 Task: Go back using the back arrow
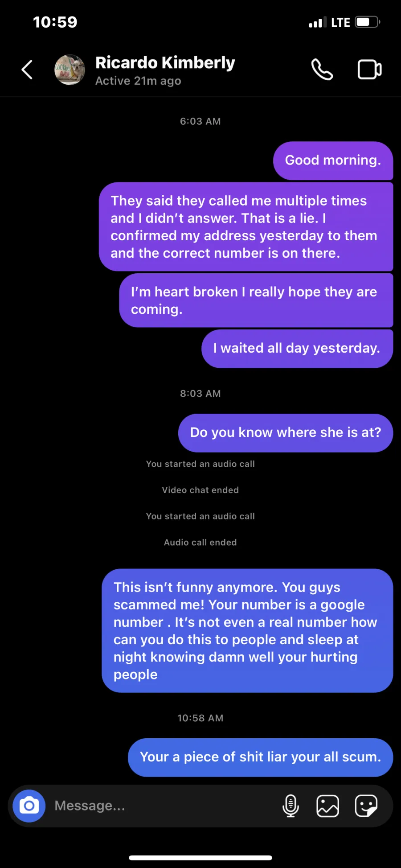pos(27,70)
